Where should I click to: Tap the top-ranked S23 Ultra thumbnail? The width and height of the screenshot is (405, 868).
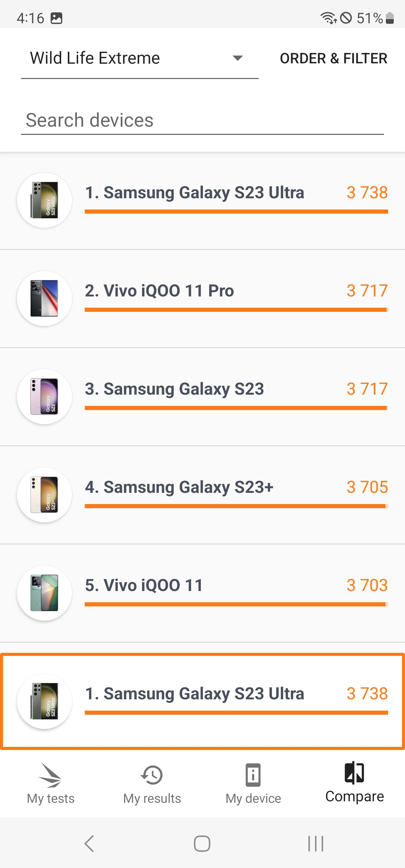(44, 201)
